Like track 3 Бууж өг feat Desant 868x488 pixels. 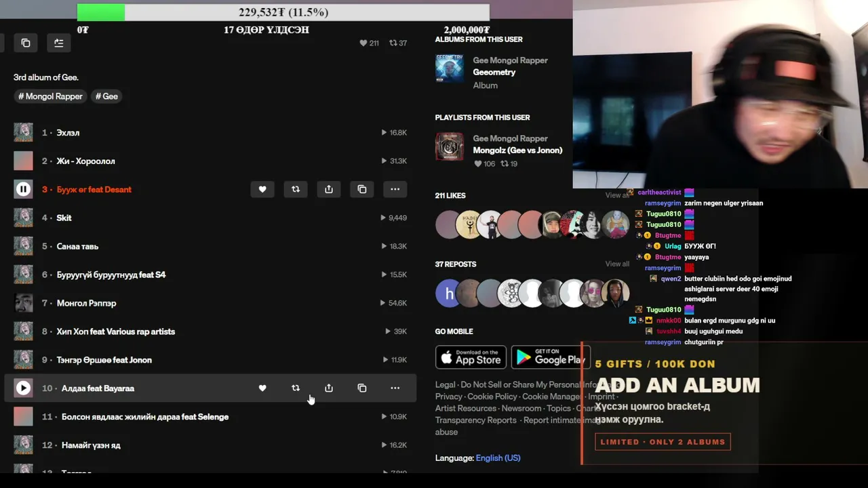coord(262,189)
